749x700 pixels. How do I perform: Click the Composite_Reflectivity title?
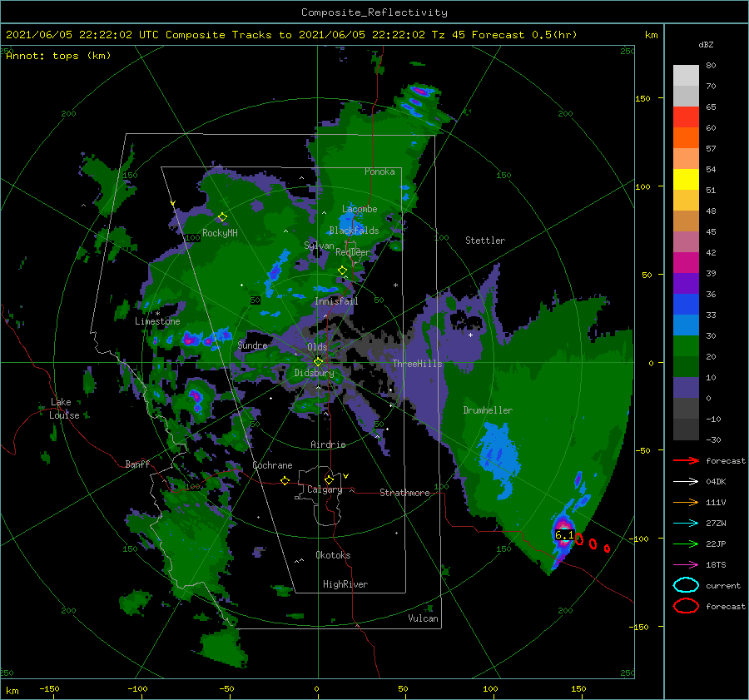(x=374, y=12)
